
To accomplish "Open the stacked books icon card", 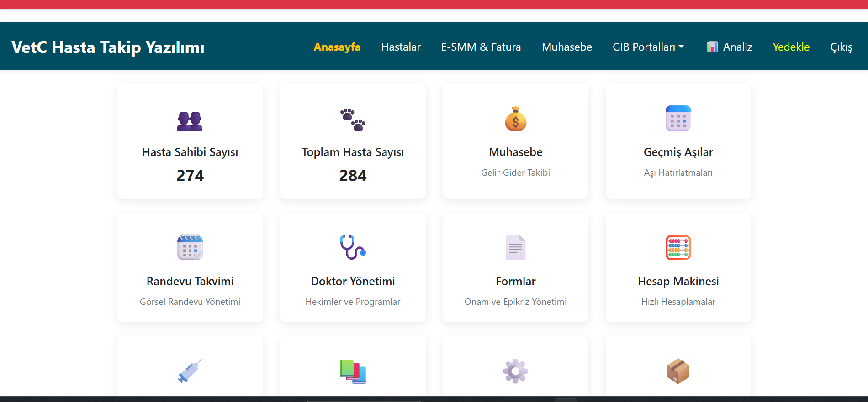I will coord(353,371).
